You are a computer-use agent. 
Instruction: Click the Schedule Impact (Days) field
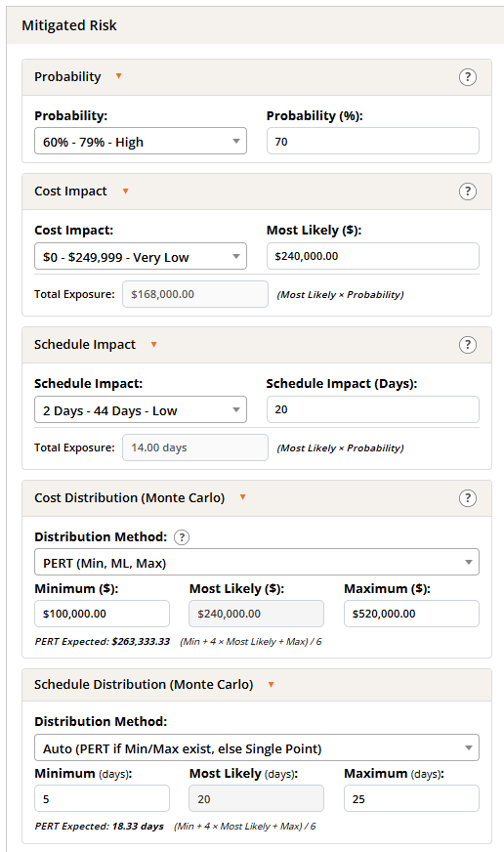[373, 409]
